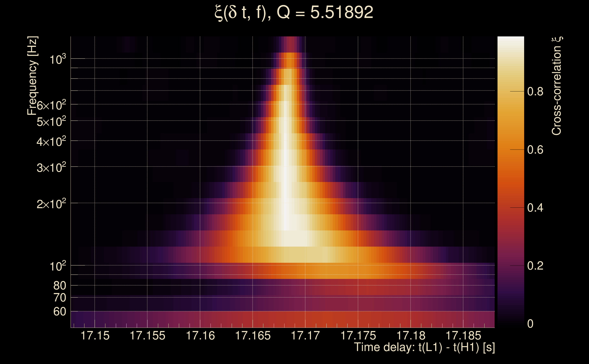The width and height of the screenshot is (589, 364).
Task: Click the 17.175 x-axis tick label
Action: (358, 336)
